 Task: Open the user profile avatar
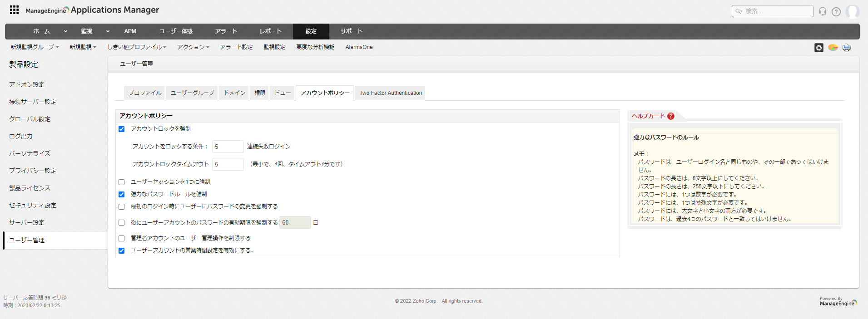click(x=852, y=12)
